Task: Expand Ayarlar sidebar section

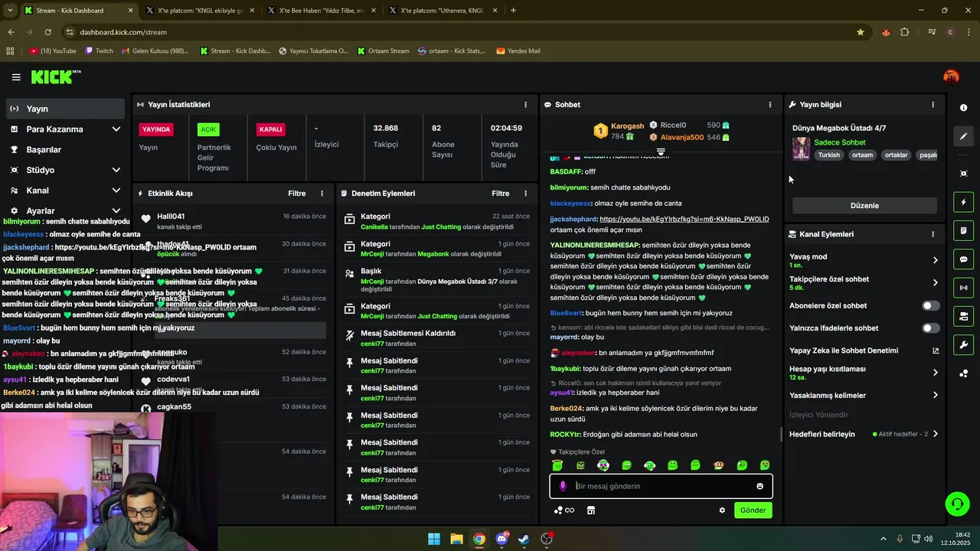Action: pyautogui.click(x=116, y=210)
